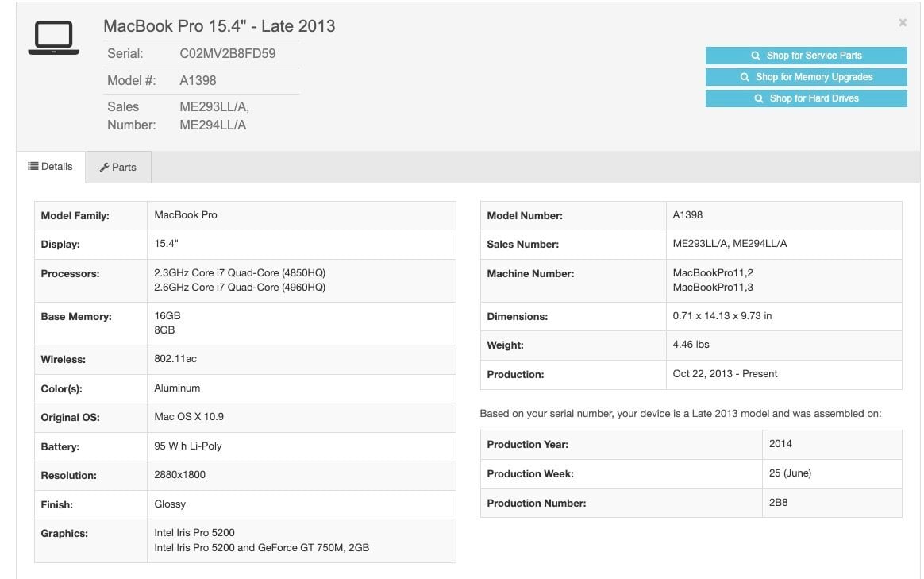924x579 pixels.
Task: Click Production Number value 2B8
Action: point(779,503)
